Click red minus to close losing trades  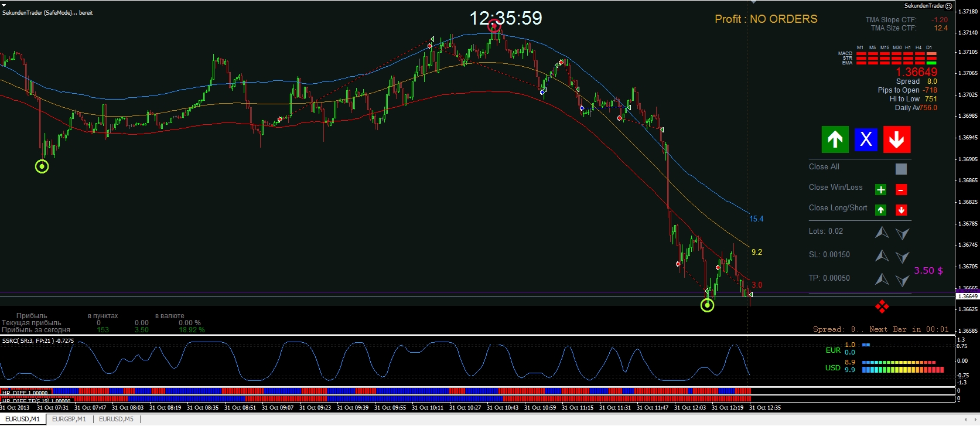coord(902,189)
